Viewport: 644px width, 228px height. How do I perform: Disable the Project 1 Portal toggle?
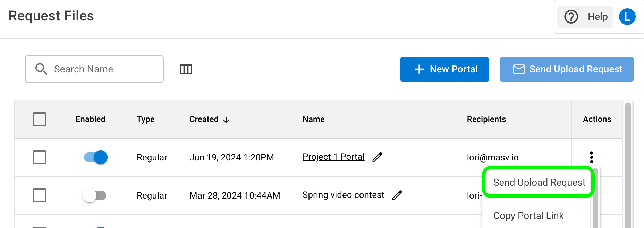click(x=95, y=157)
